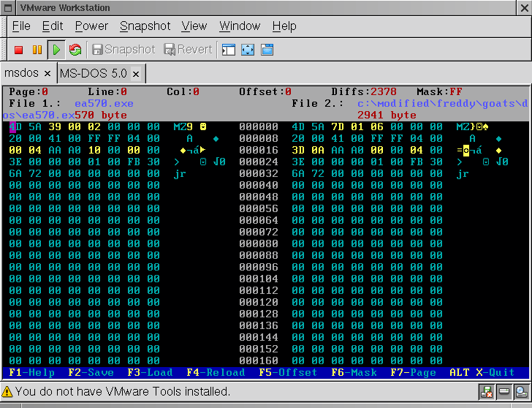The width and height of the screenshot is (532, 408).
Task: Open the Power menu
Action: (91, 26)
